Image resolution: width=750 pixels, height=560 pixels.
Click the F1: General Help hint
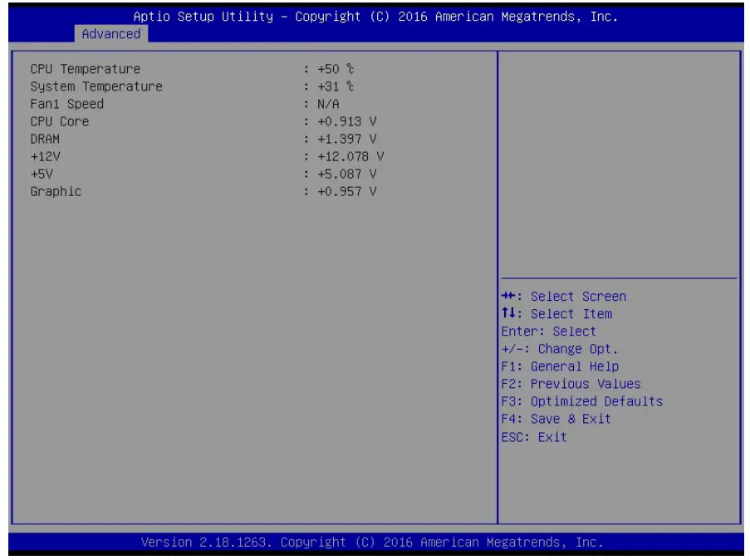[560, 366]
